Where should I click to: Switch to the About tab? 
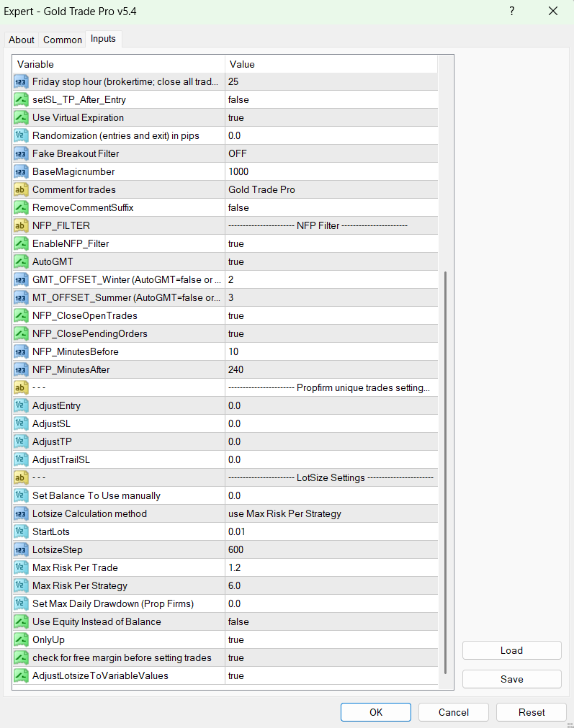[x=22, y=40]
